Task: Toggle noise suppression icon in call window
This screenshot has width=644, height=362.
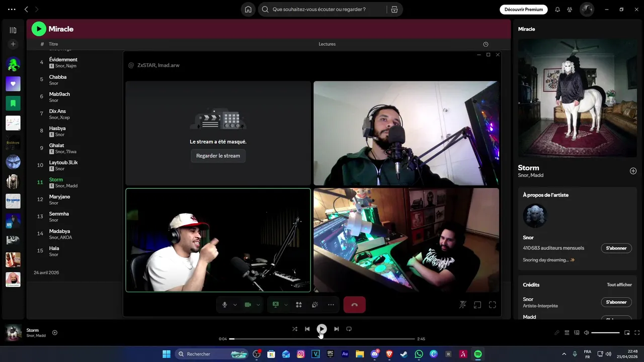Action: click(463, 305)
